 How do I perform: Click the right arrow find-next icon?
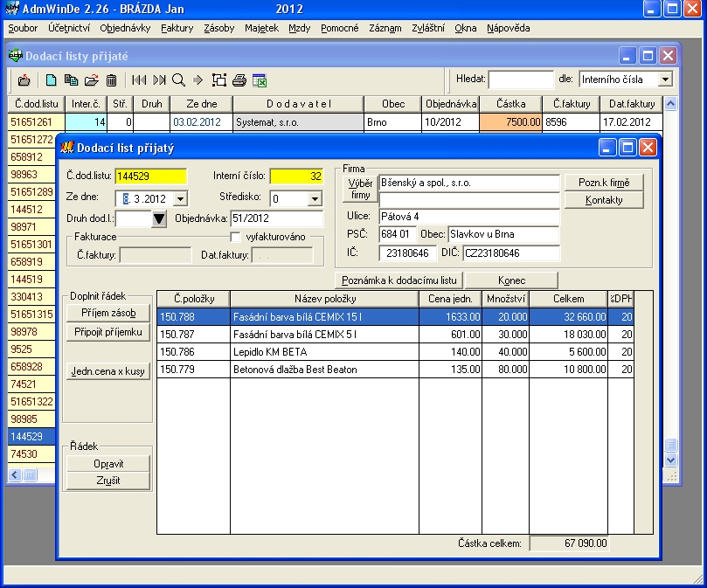pyautogui.click(x=198, y=80)
